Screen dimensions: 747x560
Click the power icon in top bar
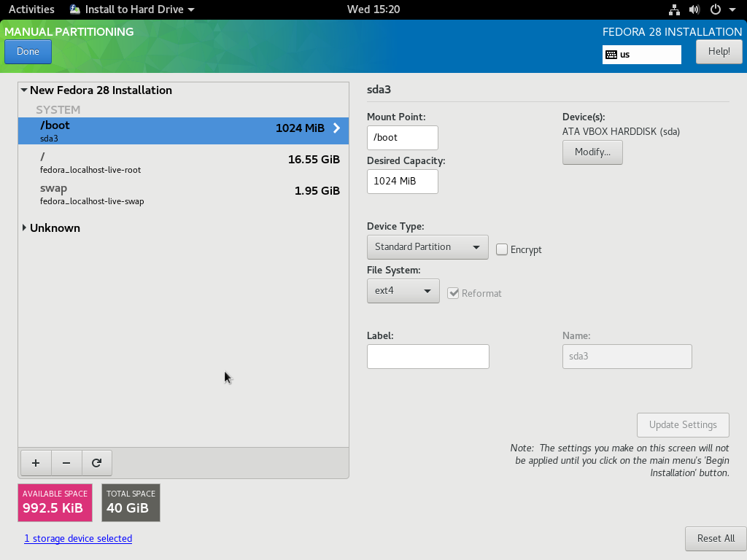coord(716,9)
